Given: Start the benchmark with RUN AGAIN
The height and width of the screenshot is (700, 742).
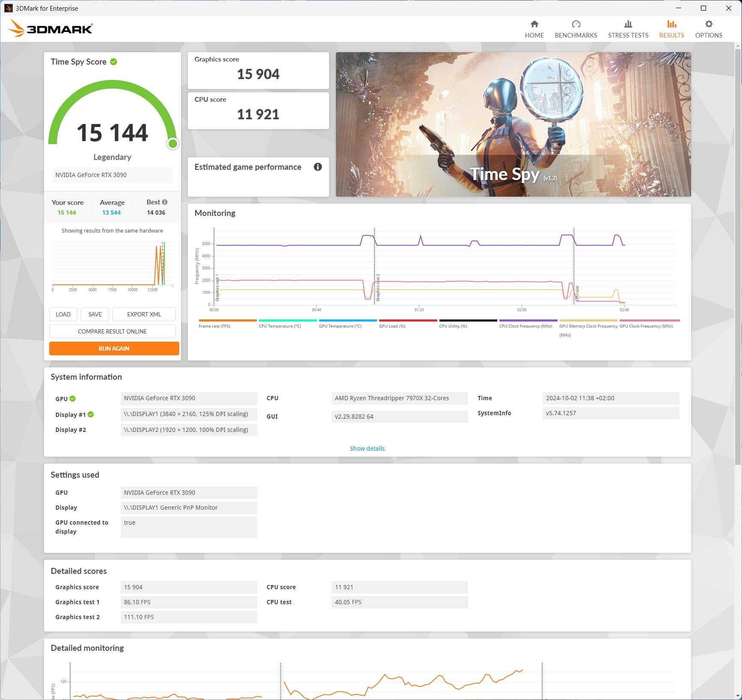Looking at the screenshot, I should click(x=114, y=349).
